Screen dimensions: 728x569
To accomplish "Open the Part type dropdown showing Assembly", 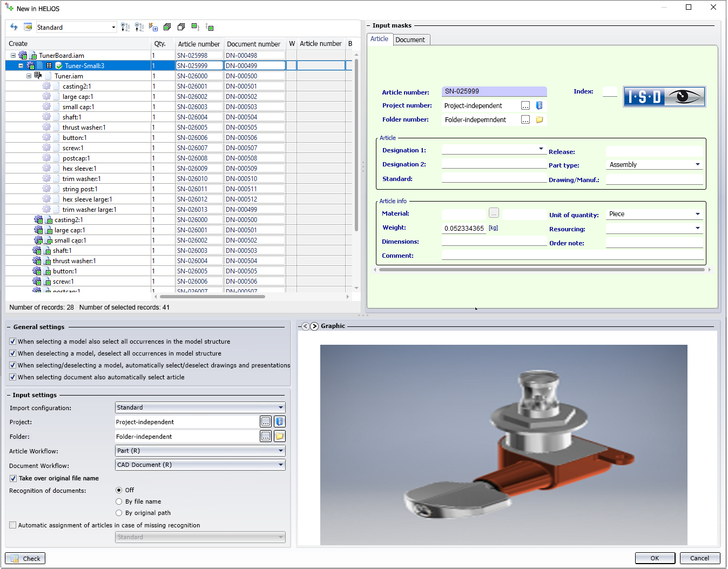I will (698, 164).
